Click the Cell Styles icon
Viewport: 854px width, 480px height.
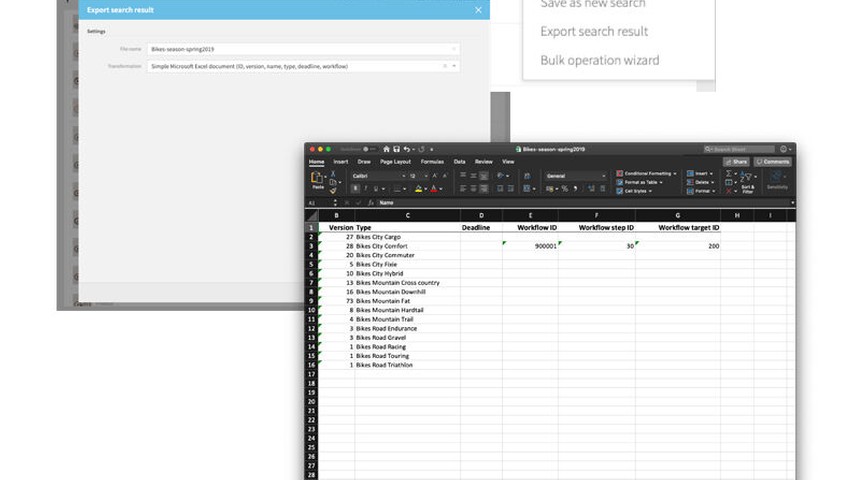point(620,191)
